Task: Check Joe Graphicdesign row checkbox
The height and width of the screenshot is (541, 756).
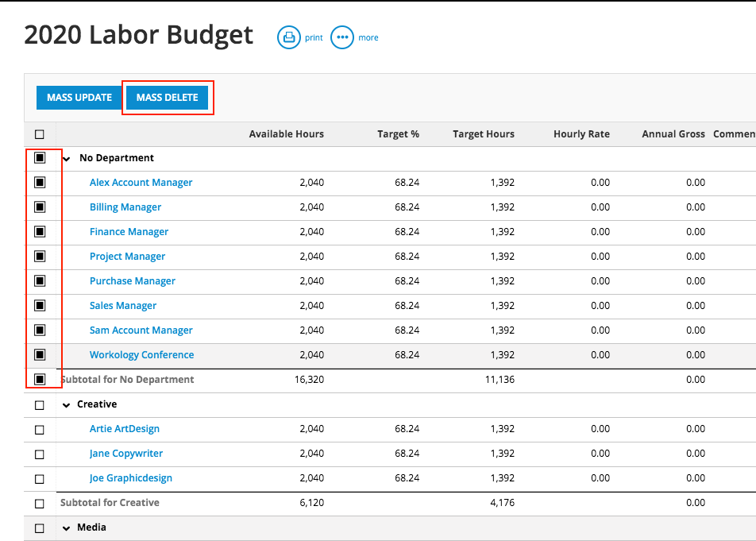Action: (40, 479)
